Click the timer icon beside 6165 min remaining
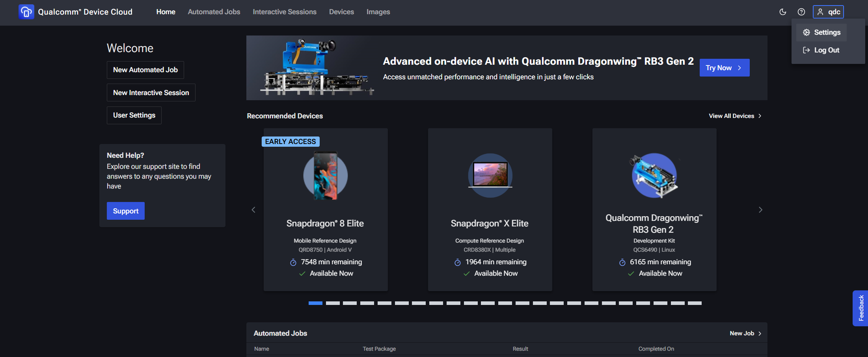Screen dimensions: 868x357 click(x=622, y=262)
